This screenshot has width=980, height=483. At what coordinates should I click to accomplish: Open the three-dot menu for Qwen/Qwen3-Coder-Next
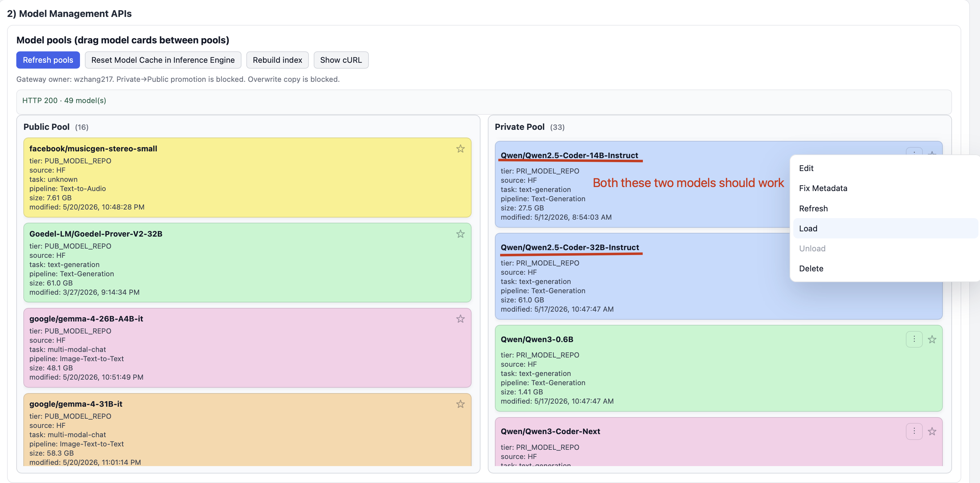[914, 431]
